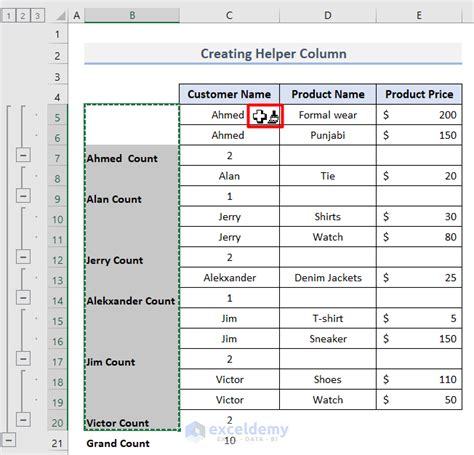This screenshot has width=474, height=455.
Task: Click the Product Name header cell
Action: pos(328,94)
